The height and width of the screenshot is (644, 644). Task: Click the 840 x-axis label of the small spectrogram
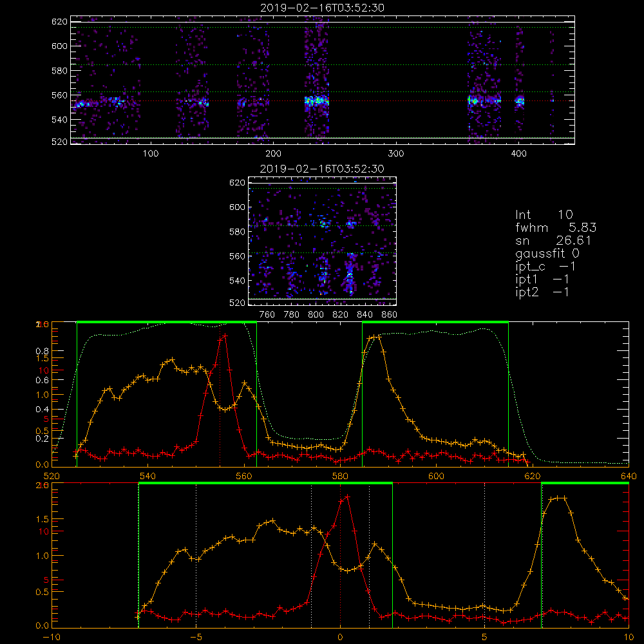365,315
